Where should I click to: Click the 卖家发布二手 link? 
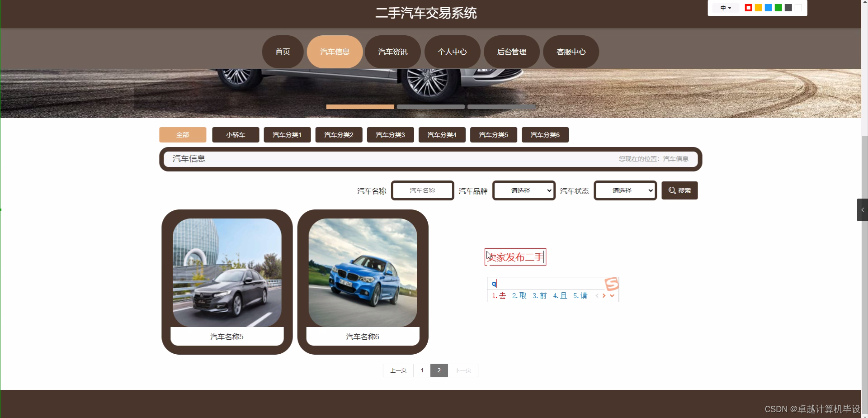coord(515,257)
